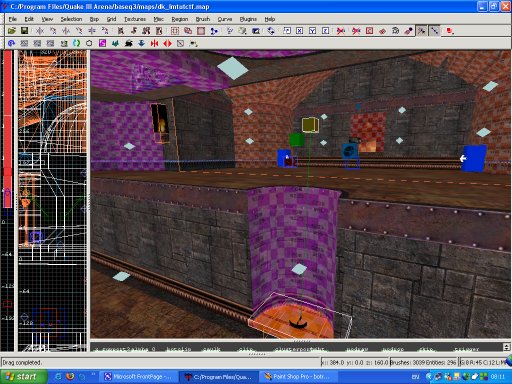Open the Bsp menu
Screen dimensions: 512x384
94,19
